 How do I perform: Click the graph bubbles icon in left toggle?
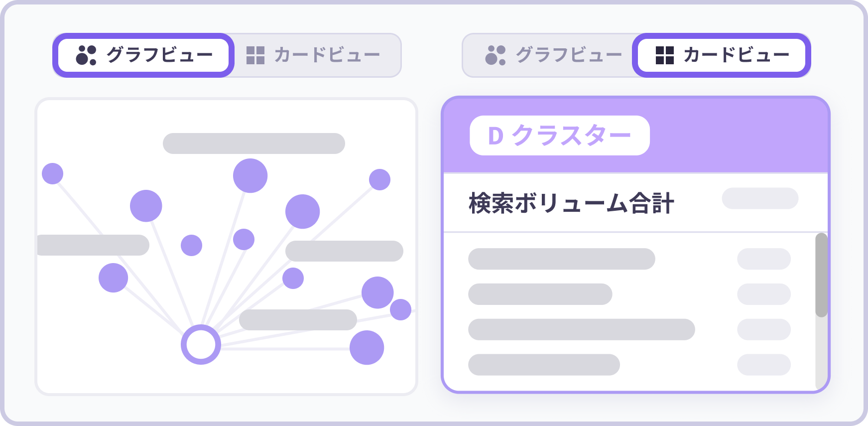pos(86,55)
